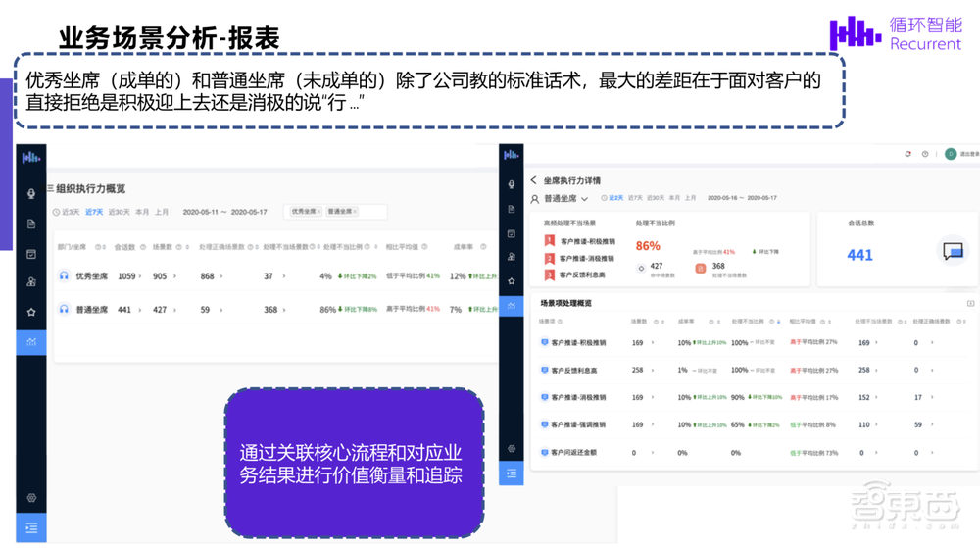
Task: Expand 868 correct scenes of 优秀坐席
Action: click(221, 276)
